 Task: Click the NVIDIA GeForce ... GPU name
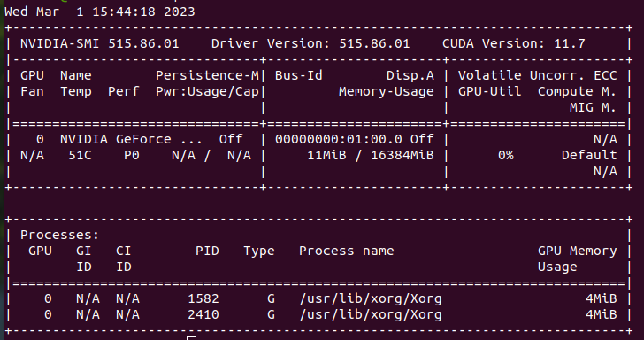point(132,139)
